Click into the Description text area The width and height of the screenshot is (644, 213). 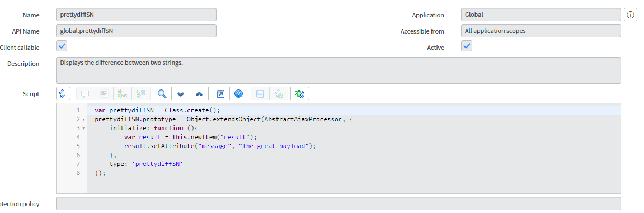pyautogui.click(x=339, y=70)
